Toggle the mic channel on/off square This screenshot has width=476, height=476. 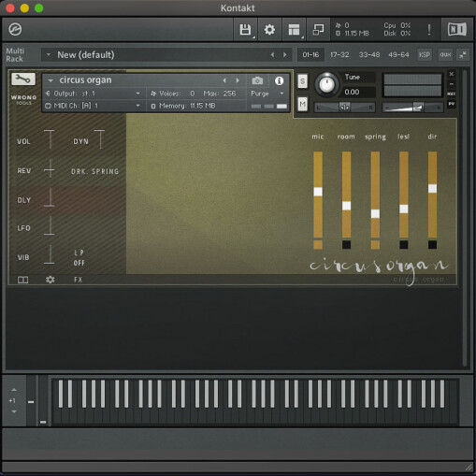(x=318, y=245)
